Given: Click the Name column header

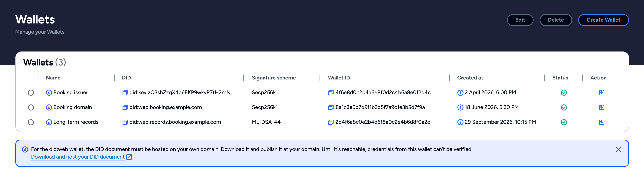Looking at the screenshot, I should click(53, 78).
